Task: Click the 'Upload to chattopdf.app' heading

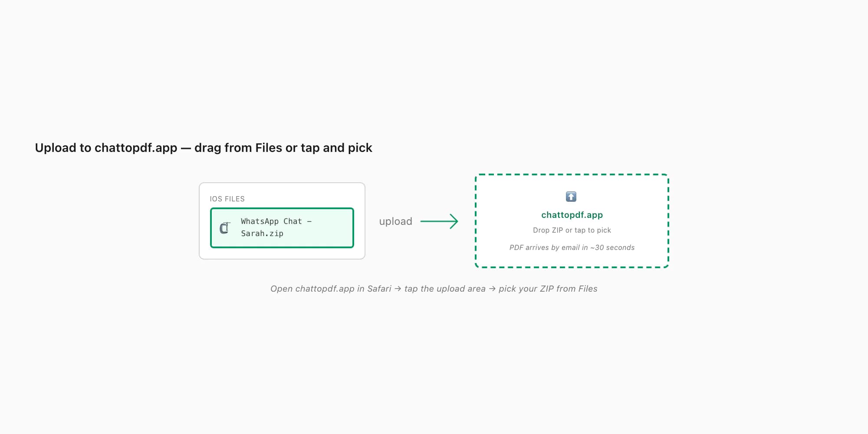Action: 106,148
